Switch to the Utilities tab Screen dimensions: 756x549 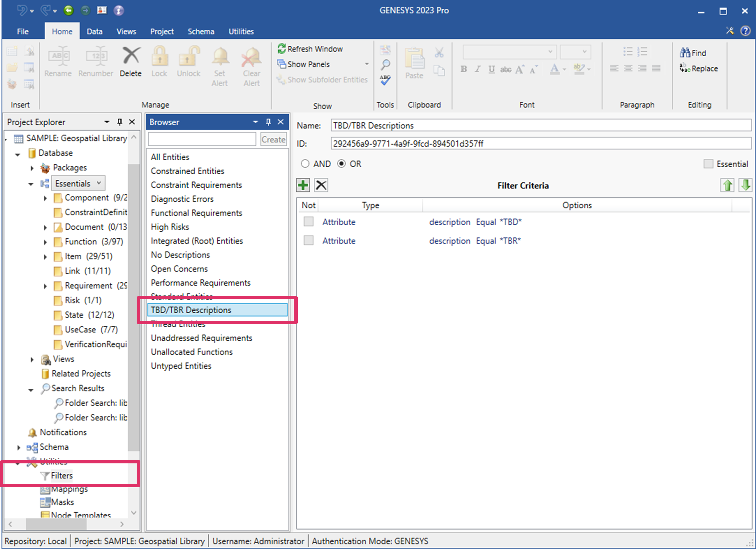pyautogui.click(x=241, y=31)
